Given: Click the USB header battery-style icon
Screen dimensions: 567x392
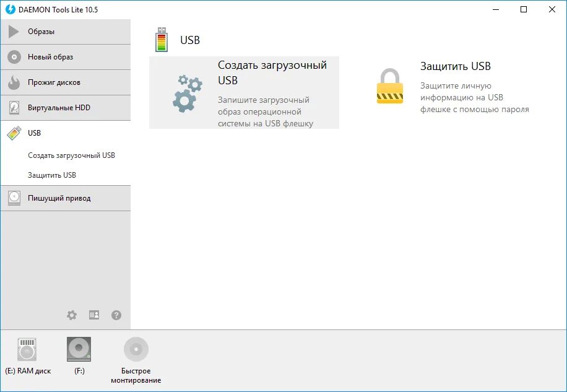Looking at the screenshot, I should [162, 40].
